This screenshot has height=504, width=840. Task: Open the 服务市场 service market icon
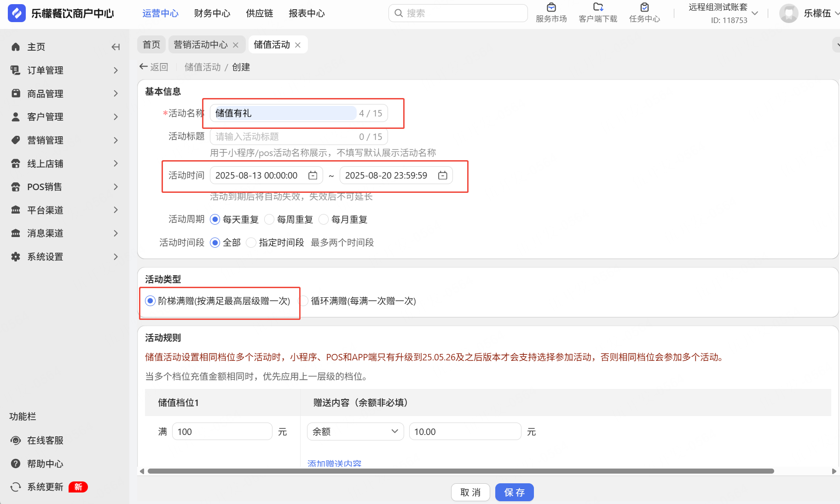[551, 7]
